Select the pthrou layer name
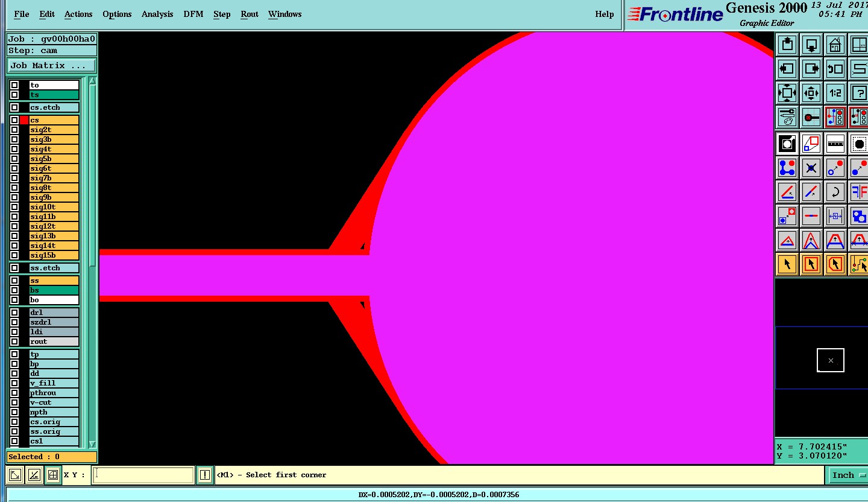This screenshot has width=868, height=502. tap(54, 393)
